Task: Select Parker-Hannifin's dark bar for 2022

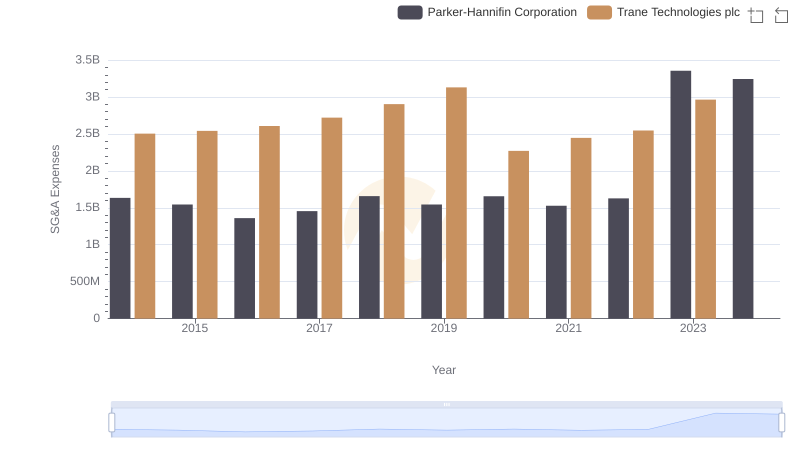Action: (618, 259)
